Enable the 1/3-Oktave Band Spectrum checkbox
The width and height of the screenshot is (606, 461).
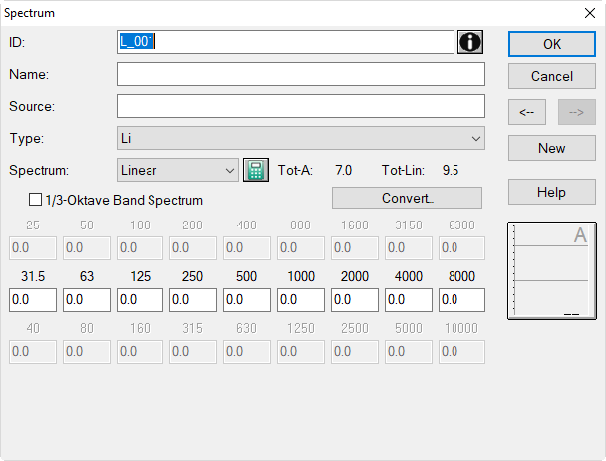(x=36, y=200)
